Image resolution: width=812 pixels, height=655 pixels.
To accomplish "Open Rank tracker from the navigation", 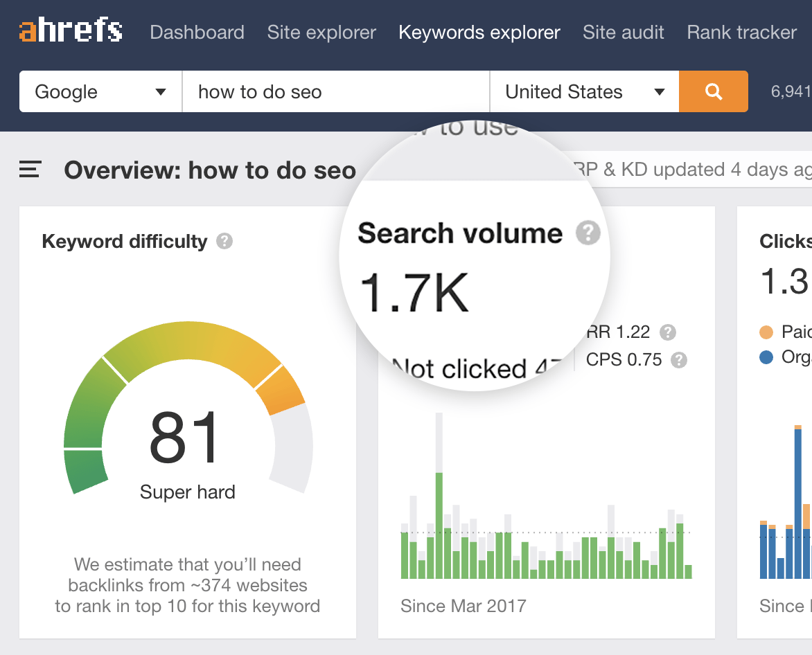I will click(x=741, y=32).
